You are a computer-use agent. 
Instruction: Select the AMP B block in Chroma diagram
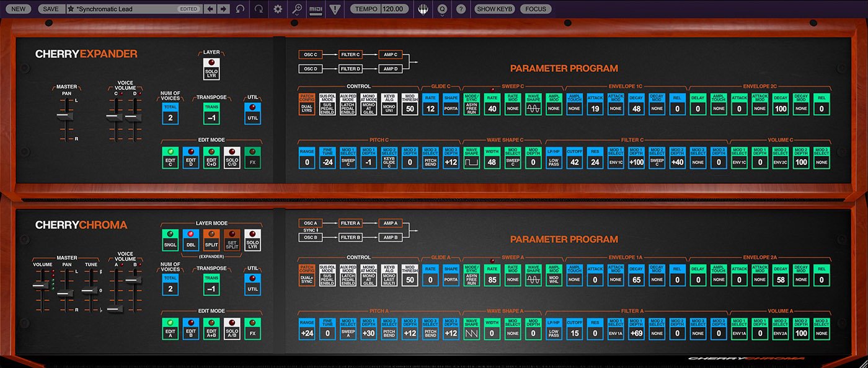391,237
